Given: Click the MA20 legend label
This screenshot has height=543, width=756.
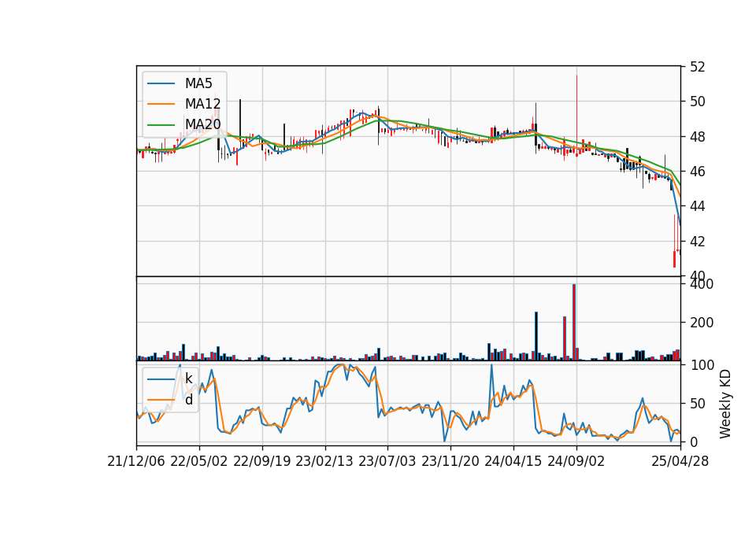Looking at the screenshot, I should point(202,124).
